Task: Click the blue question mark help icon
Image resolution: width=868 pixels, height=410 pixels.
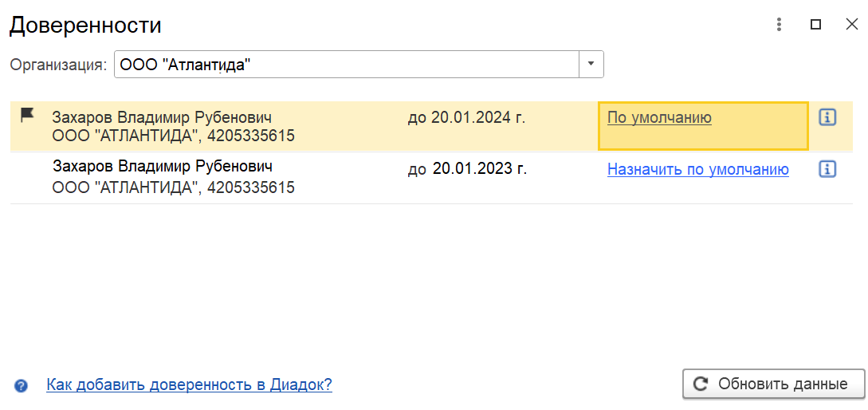Action: coord(22,385)
